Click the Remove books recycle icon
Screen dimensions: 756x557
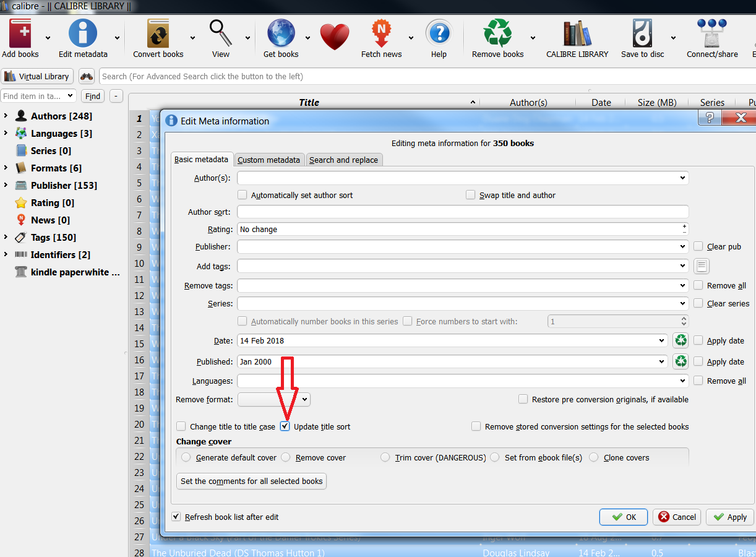497,33
